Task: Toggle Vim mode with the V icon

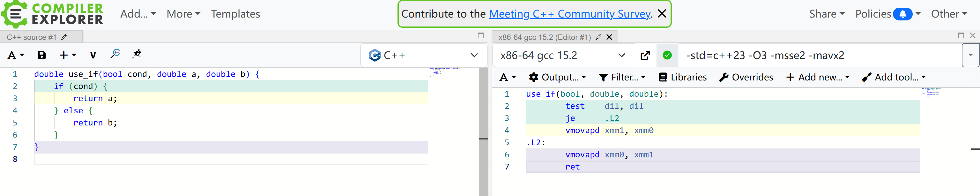Action: point(93,55)
